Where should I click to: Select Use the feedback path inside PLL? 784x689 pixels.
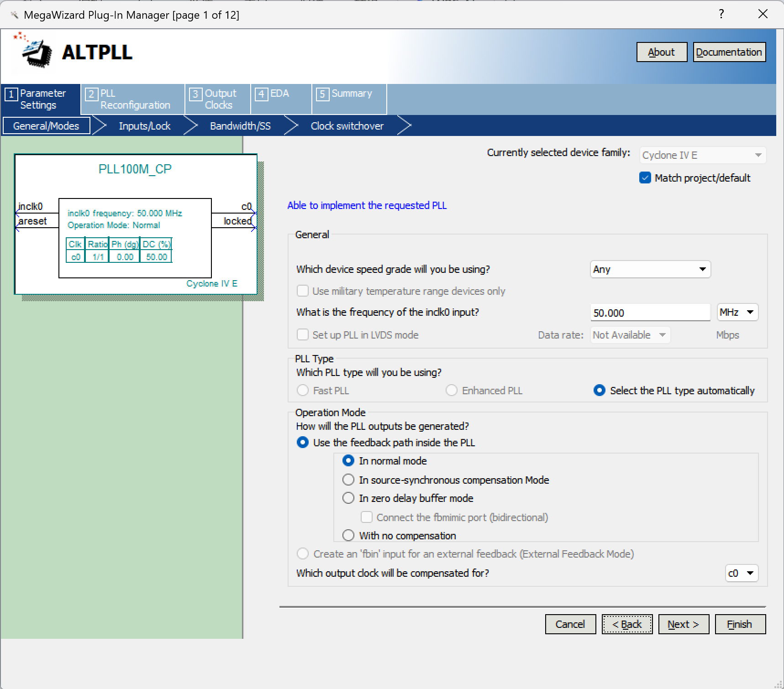click(302, 443)
